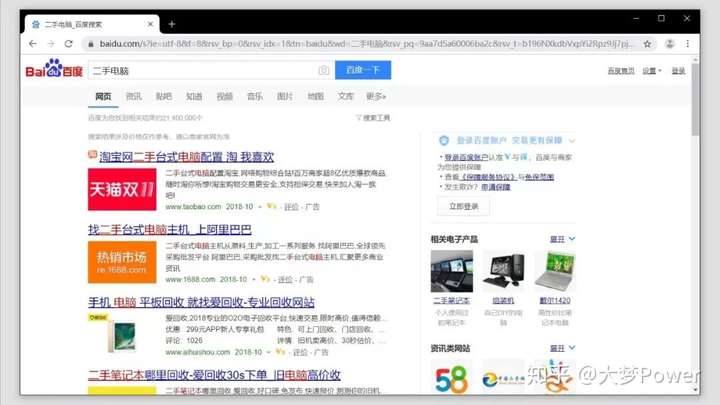Open result 手机 电脑 平板回收 爱回收
720x405 pixels.
[x=201, y=302]
